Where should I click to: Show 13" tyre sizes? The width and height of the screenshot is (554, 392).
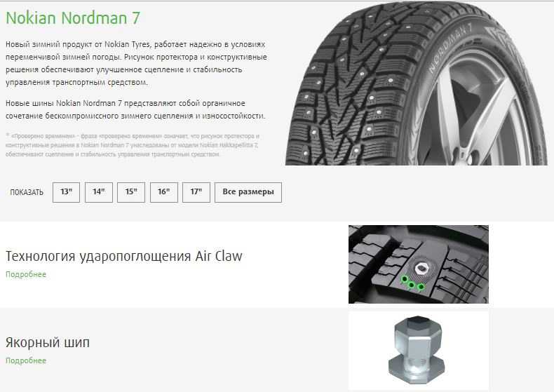[66, 192]
